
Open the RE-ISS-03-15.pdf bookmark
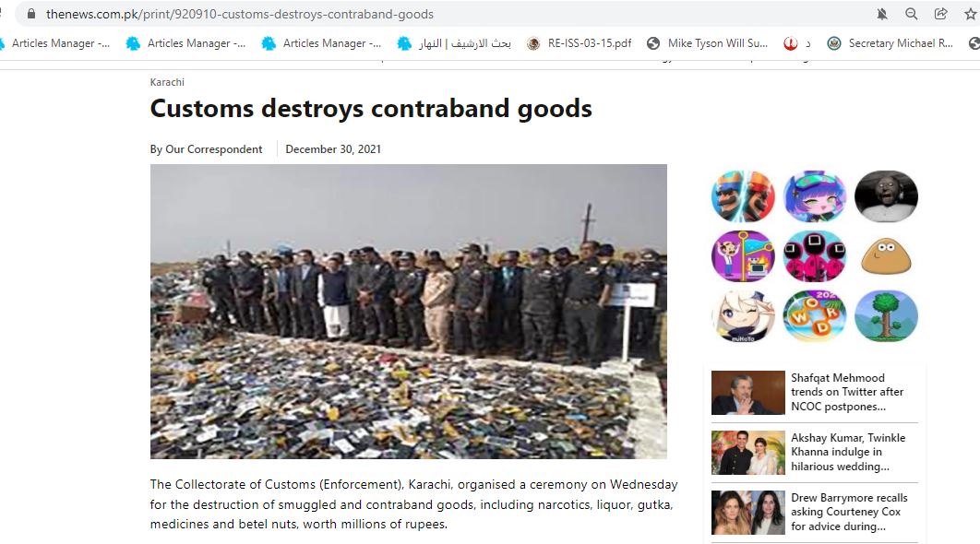(580, 43)
